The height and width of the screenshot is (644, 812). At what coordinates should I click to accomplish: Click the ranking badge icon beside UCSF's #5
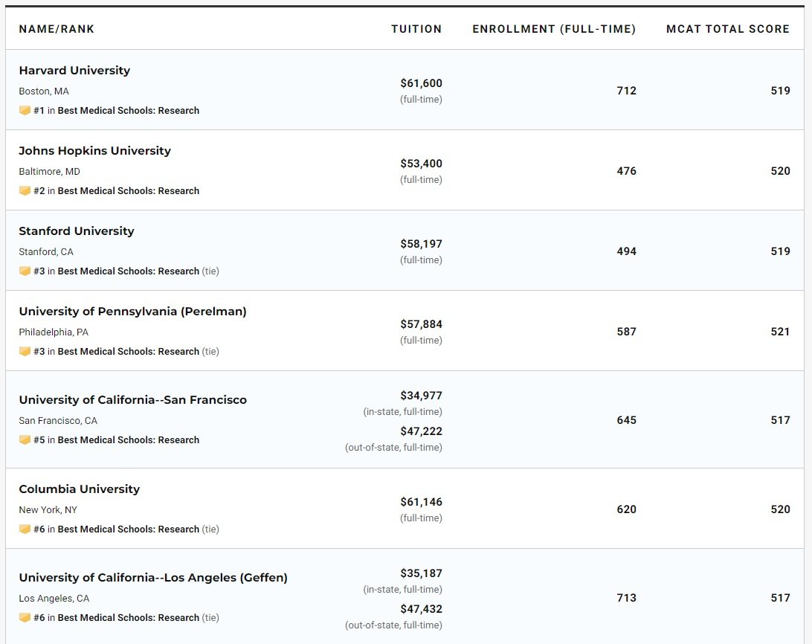point(25,439)
